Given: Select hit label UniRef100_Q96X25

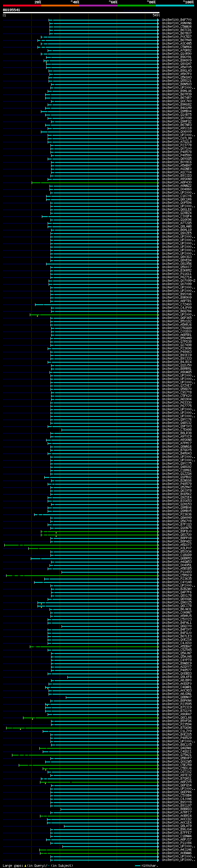Looking at the screenshot, I should (x=176, y=603).
